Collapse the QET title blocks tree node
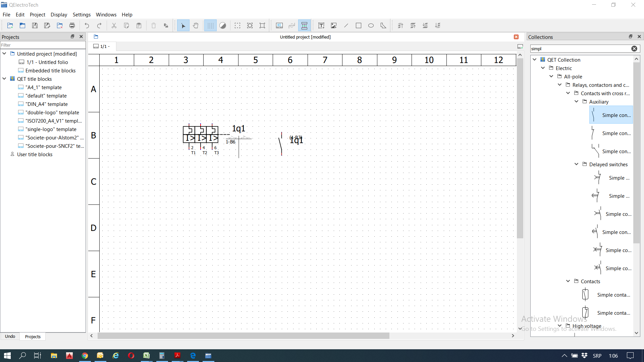Screen dimensions: 644x362 tap(4, 79)
